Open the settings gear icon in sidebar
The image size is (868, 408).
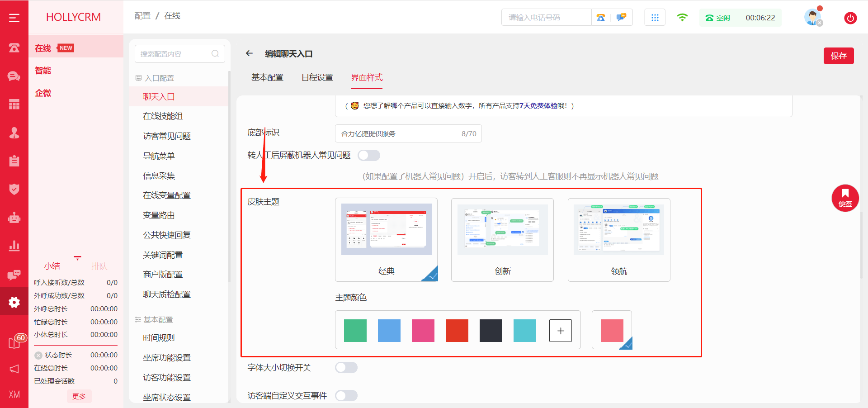point(14,302)
